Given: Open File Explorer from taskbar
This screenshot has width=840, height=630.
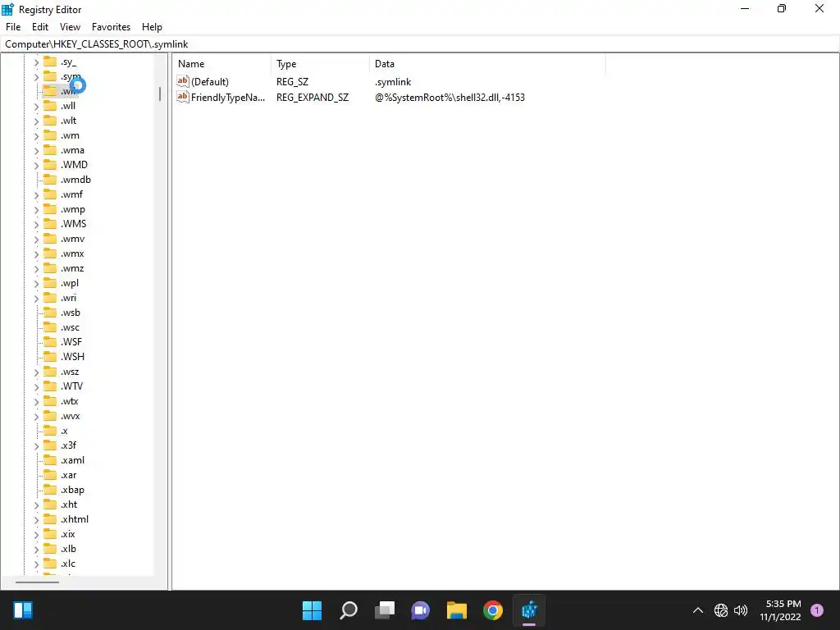Looking at the screenshot, I should [457, 610].
